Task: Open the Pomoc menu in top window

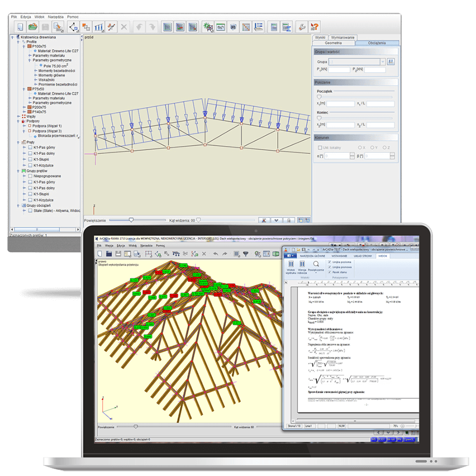Action: pos(73,17)
